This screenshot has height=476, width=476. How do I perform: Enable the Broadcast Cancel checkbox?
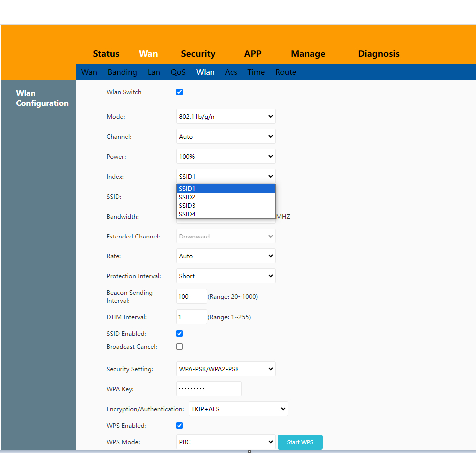tap(180, 347)
